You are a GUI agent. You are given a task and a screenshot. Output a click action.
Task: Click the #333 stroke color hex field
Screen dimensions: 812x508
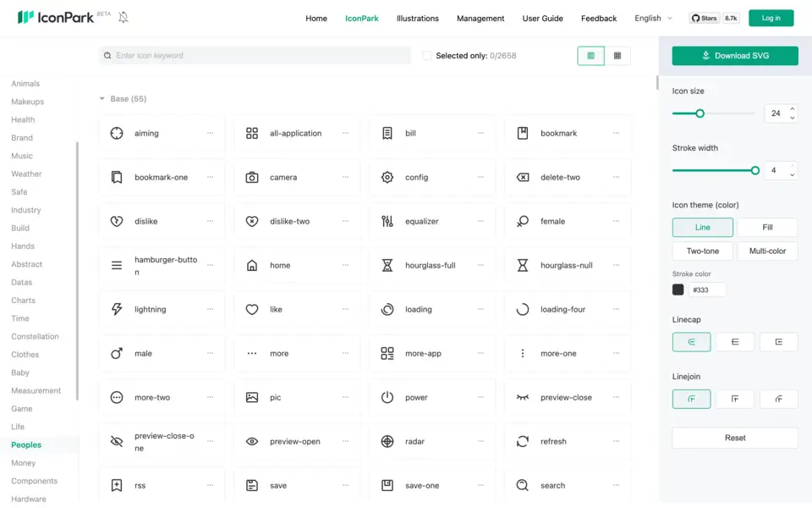tap(707, 290)
